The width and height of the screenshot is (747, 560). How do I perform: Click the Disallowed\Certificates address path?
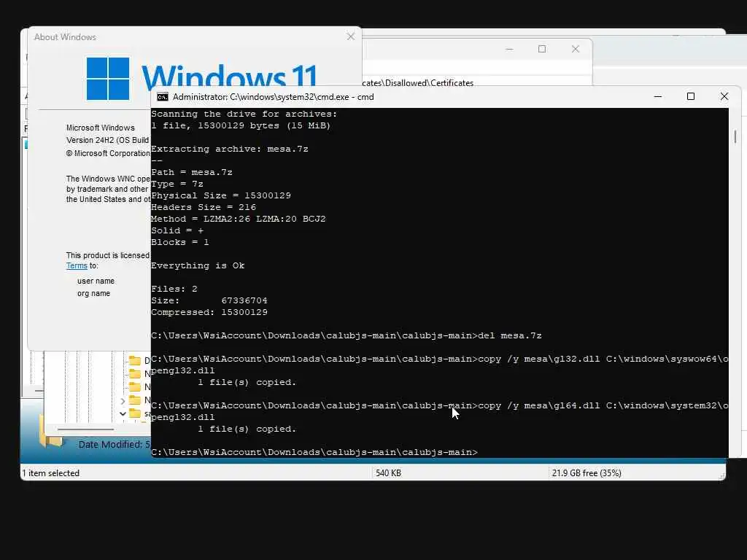[418, 83]
